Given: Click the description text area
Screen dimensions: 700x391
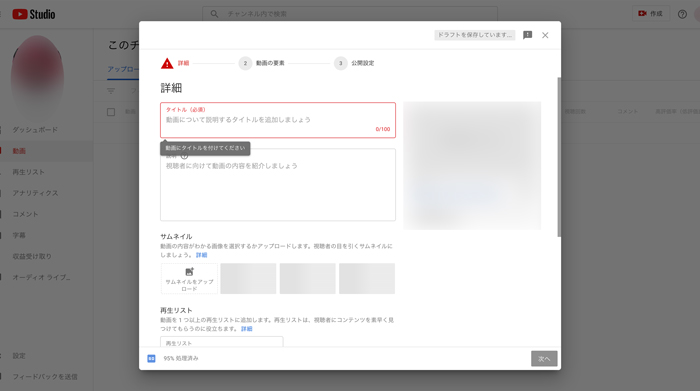Looking at the screenshot, I should 278,184.
